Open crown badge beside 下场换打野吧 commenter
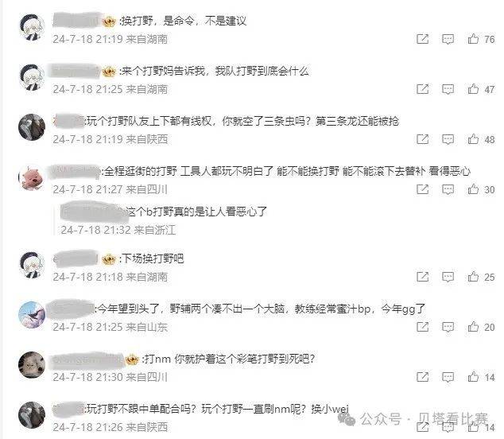 click(x=109, y=258)
